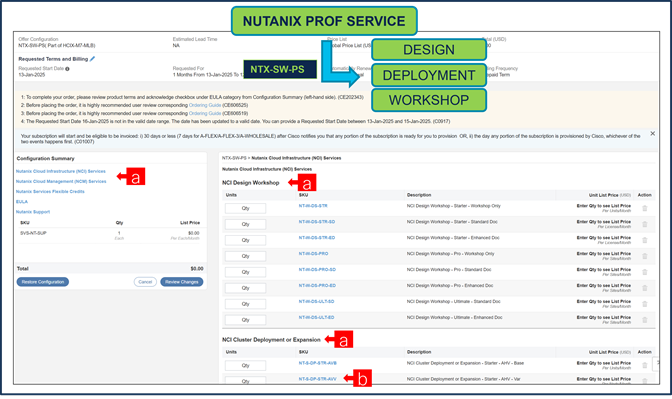Remove the NT-W-DS-ULT-ED row with trash icon
The width and height of the screenshot is (672, 399).
(x=645, y=320)
